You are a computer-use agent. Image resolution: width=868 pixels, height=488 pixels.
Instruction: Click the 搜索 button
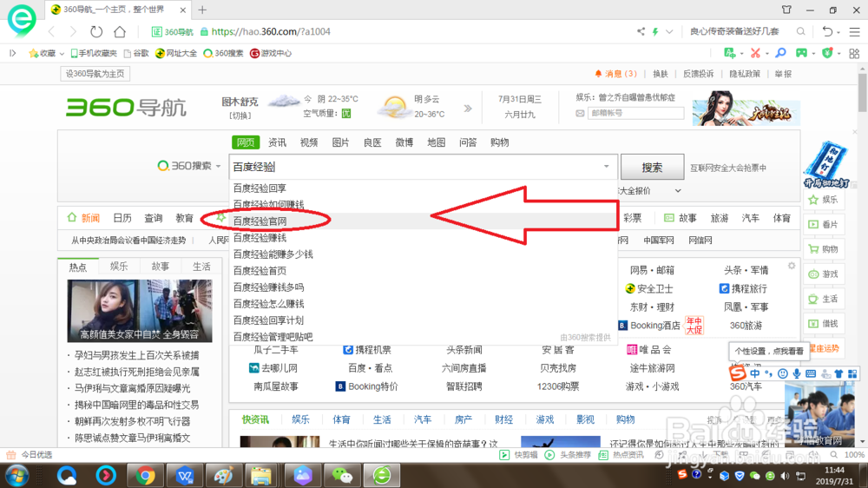click(x=652, y=167)
